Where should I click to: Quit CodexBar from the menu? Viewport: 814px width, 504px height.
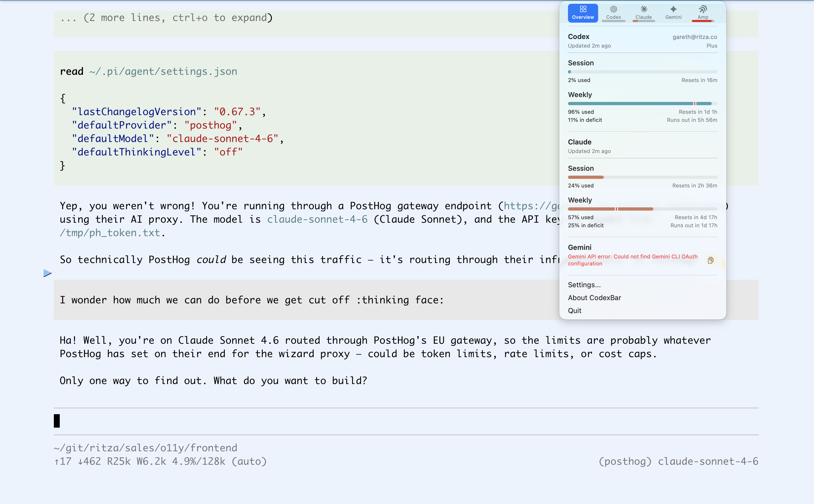point(574,310)
